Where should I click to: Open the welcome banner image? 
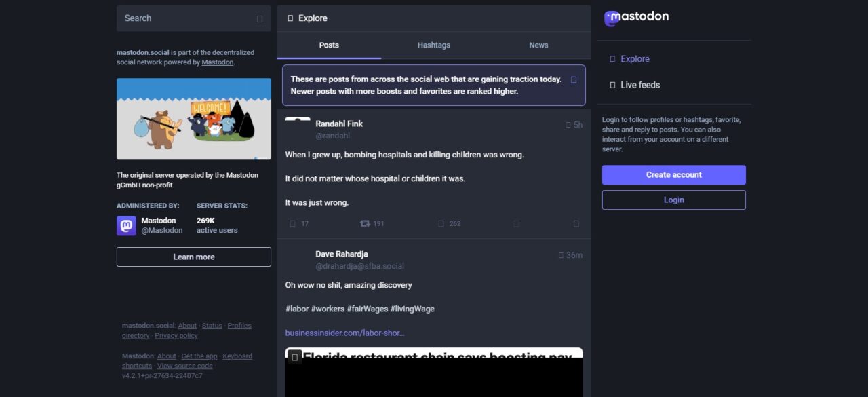point(194,119)
